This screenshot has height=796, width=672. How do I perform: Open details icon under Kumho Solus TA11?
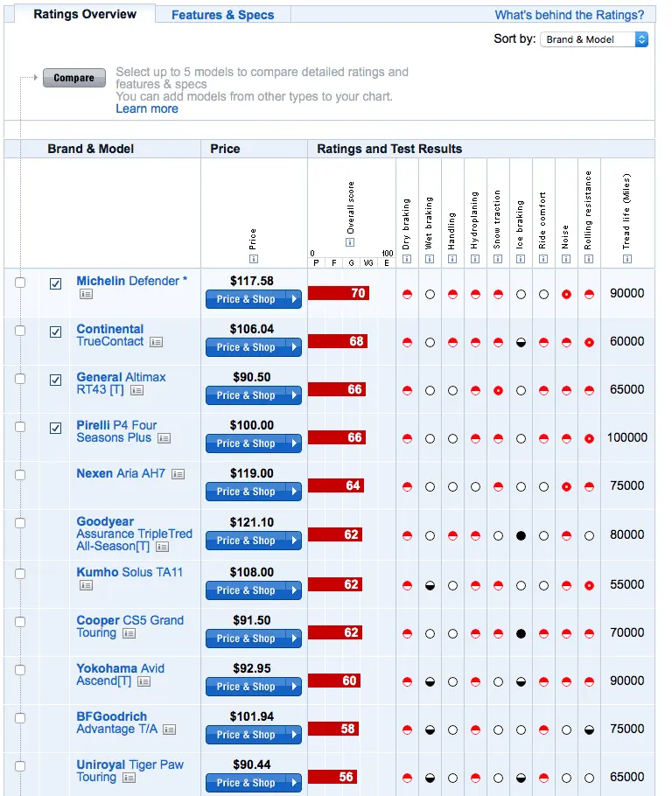pos(86,585)
